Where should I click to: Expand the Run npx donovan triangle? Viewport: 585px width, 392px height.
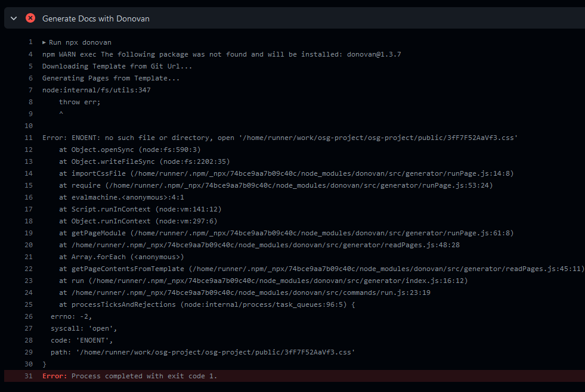44,42
